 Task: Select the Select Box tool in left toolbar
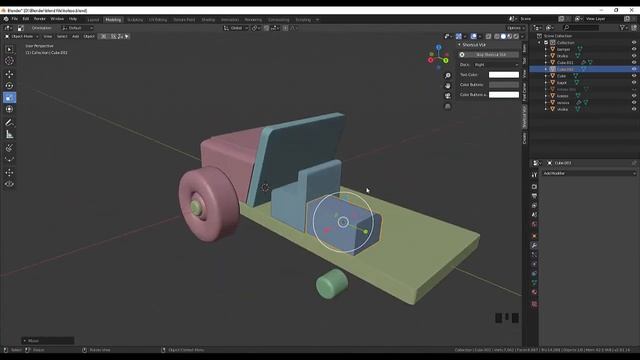[x=9, y=49]
